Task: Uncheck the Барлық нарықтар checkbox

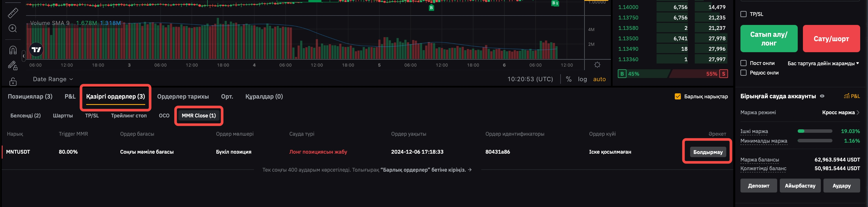Action: [678, 97]
